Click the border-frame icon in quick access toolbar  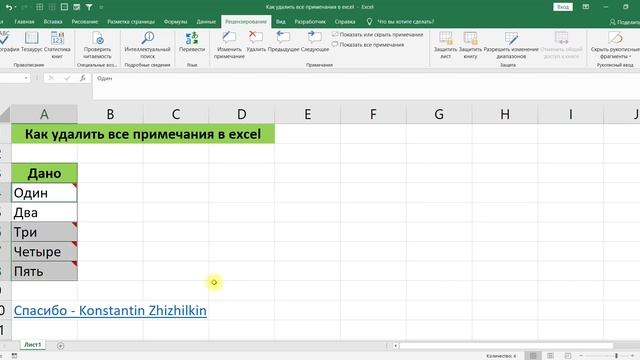(64, 7)
